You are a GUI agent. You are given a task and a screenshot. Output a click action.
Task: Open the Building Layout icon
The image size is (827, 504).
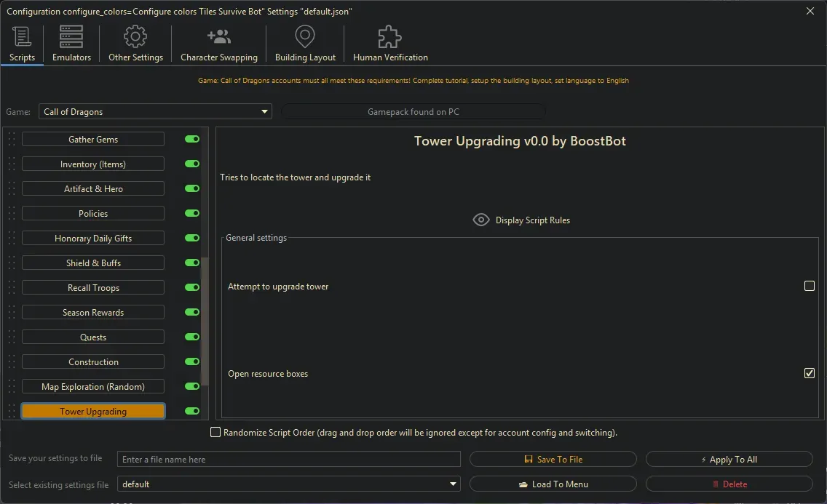coord(304,35)
